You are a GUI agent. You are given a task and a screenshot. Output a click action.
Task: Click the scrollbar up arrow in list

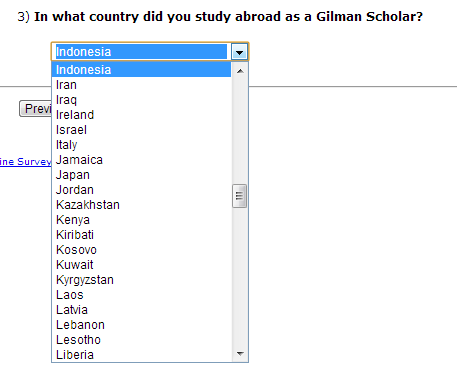tap(240, 71)
